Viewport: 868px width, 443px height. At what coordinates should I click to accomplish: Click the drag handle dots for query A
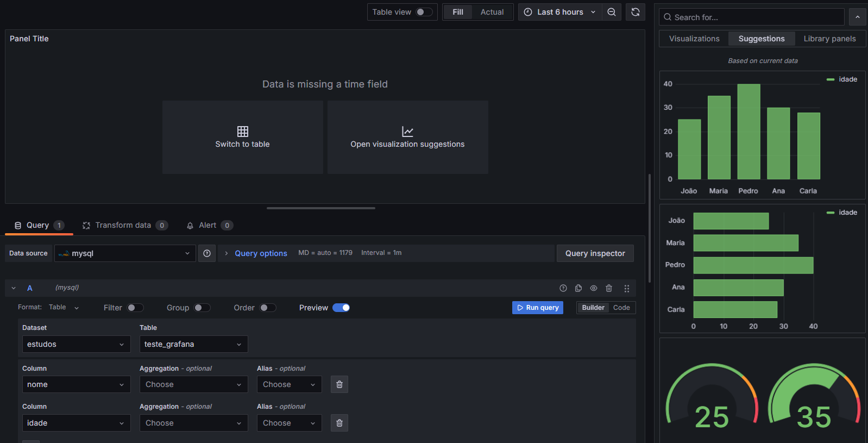point(627,288)
